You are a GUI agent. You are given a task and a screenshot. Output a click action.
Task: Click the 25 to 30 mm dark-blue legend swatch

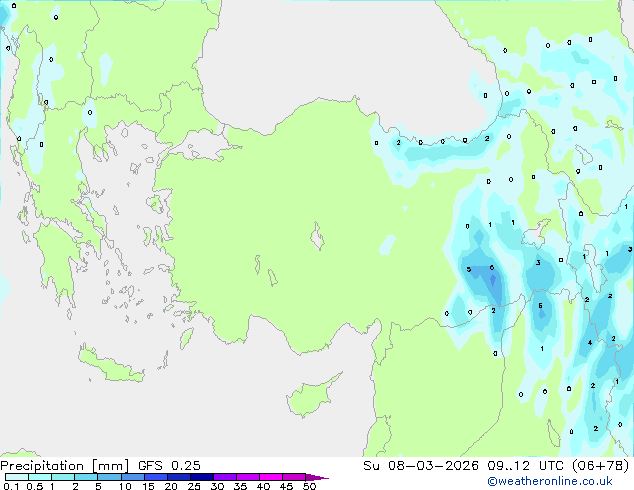202,477
